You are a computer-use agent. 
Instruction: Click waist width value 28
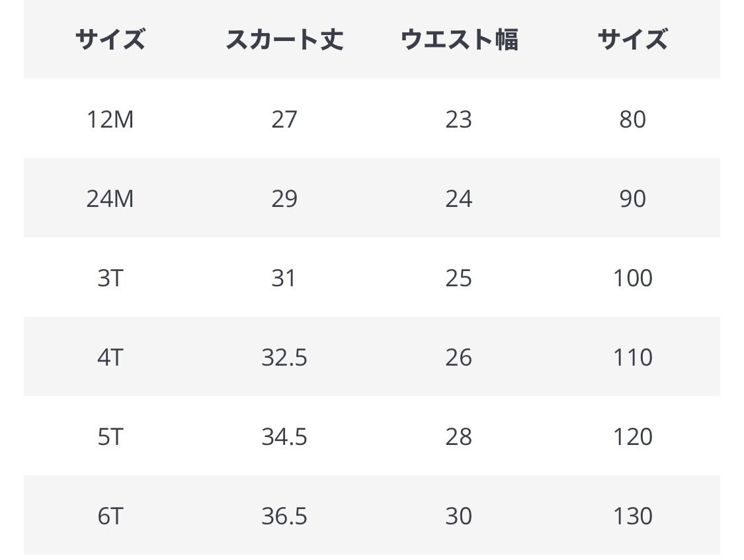458,437
